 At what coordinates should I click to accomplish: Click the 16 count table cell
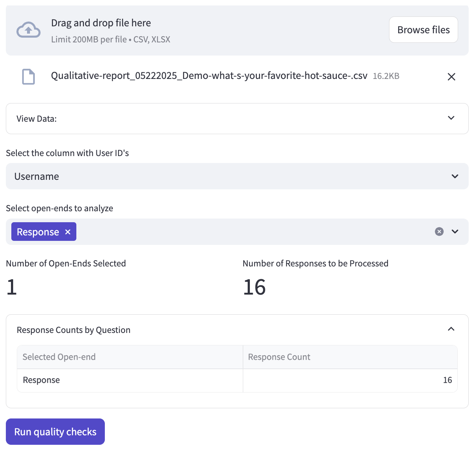[350, 380]
